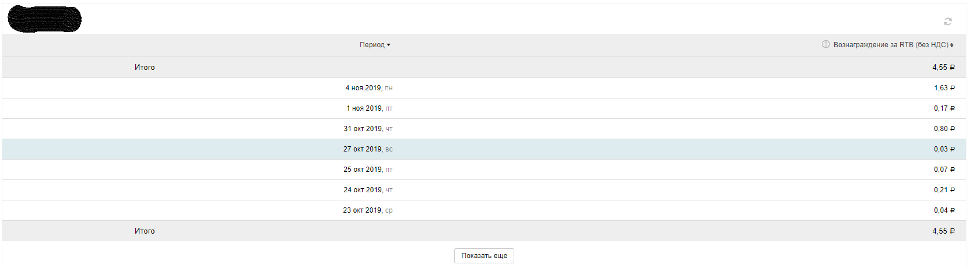Click the refresh icon above the table
The height and width of the screenshot is (268, 980).
[x=947, y=22]
